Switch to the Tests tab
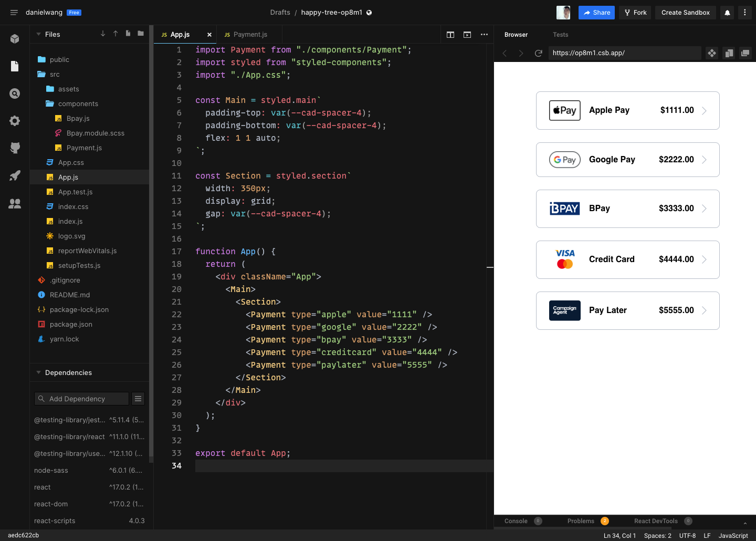The height and width of the screenshot is (541, 756). coord(560,35)
